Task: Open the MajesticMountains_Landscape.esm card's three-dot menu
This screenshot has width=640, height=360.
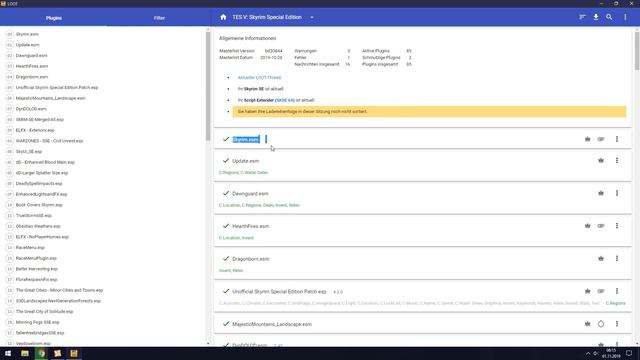Action: pyautogui.click(x=617, y=324)
